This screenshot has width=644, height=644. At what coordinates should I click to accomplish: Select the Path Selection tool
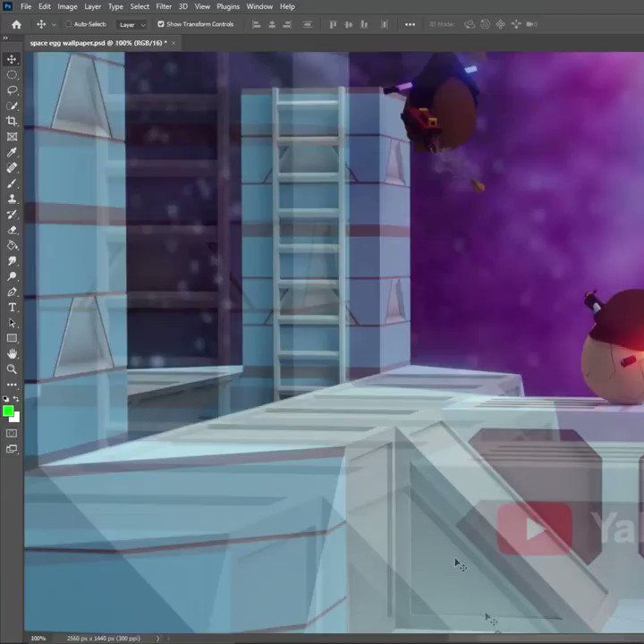coord(12,323)
